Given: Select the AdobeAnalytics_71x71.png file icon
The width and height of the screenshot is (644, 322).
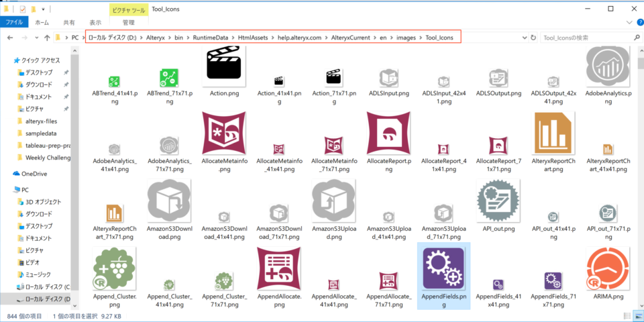Looking at the screenshot, I should [169, 145].
